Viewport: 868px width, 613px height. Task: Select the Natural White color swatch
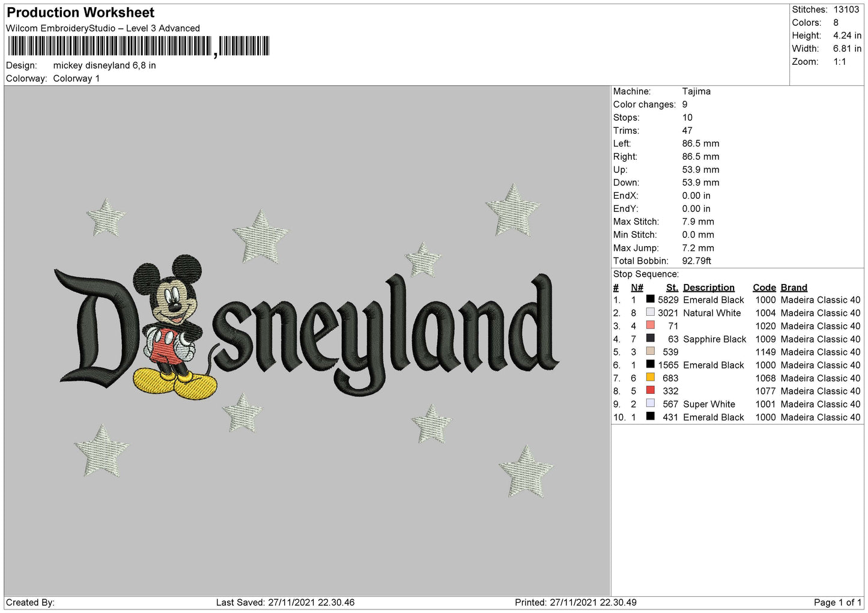[x=650, y=312]
